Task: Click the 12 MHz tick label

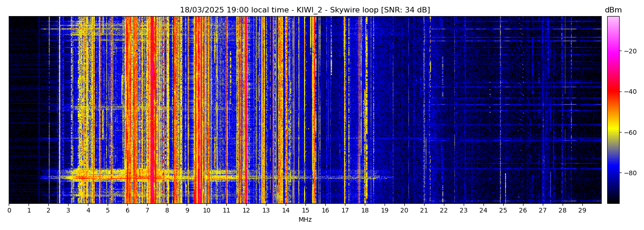Action: (x=246, y=210)
